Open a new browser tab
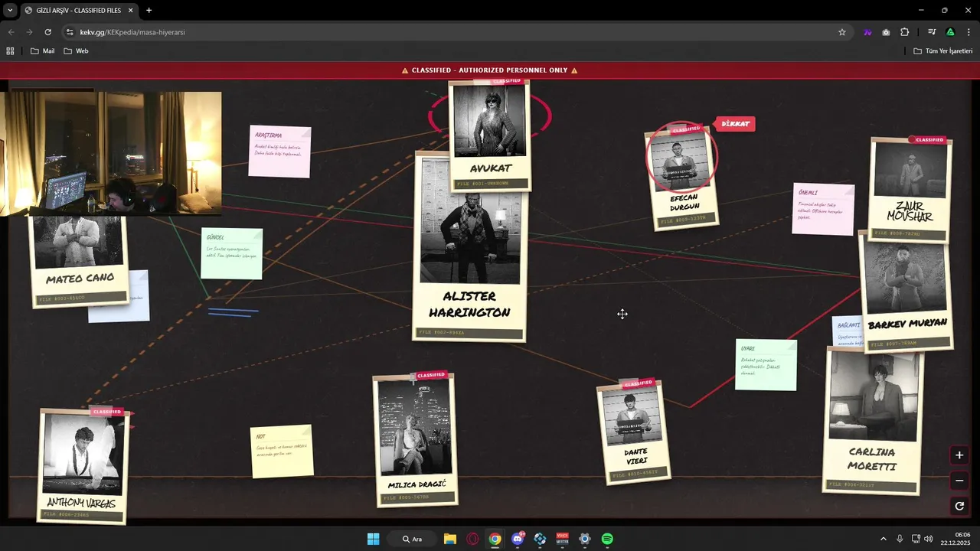 149,11
